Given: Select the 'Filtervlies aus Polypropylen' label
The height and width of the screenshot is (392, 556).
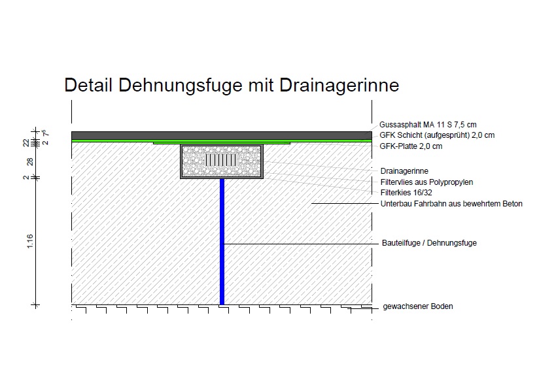Looking at the screenshot, I should click(x=426, y=182).
